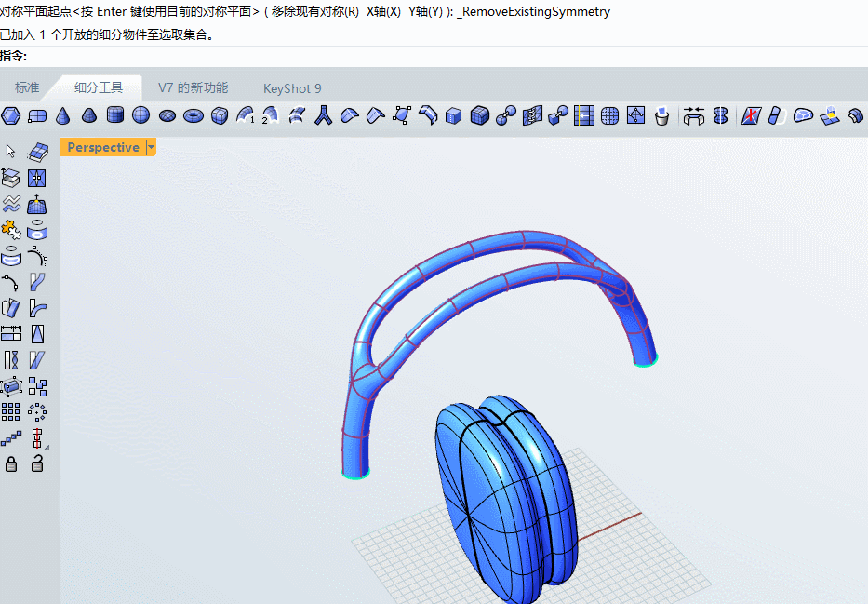
Task: Select the SubD reflect symmetry tool
Action: 720,115
